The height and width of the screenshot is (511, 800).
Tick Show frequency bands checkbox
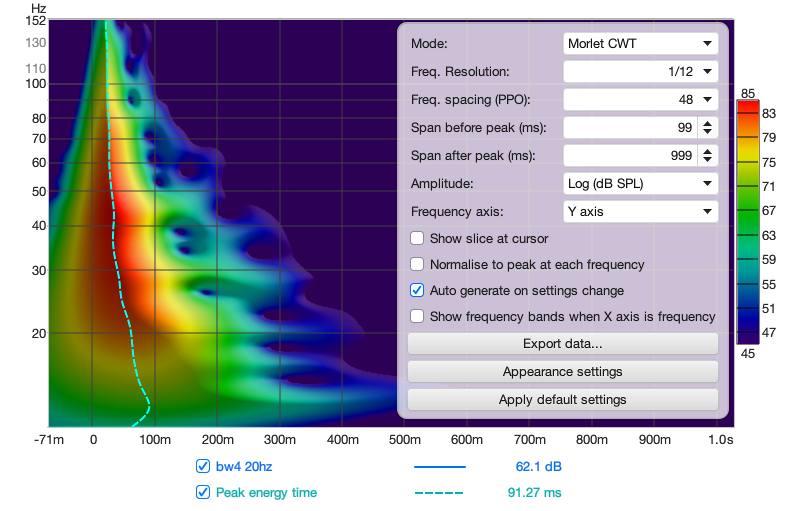tap(417, 316)
